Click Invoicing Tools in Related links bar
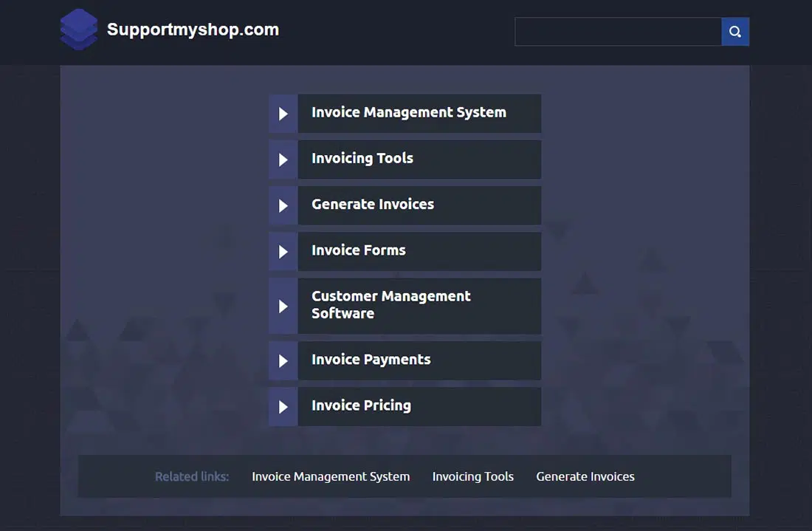Screen dimensions: 812x531 [472, 476]
